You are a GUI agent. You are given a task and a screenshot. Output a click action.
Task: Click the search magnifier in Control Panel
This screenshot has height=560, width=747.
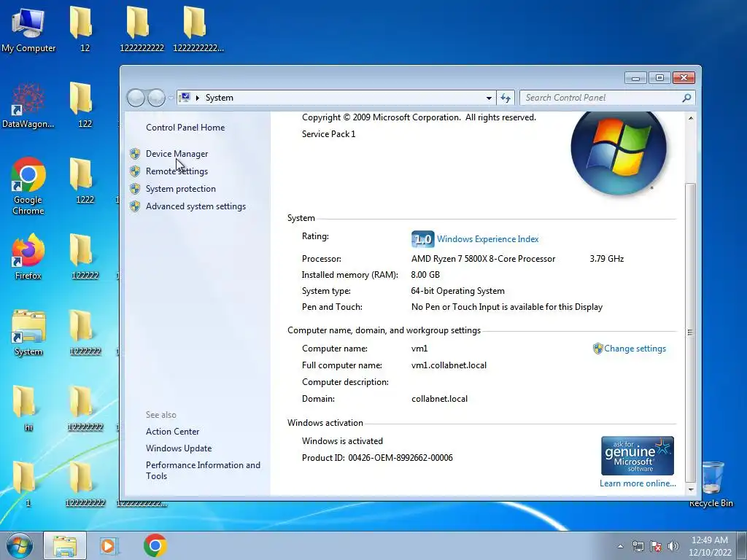(x=686, y=98)
